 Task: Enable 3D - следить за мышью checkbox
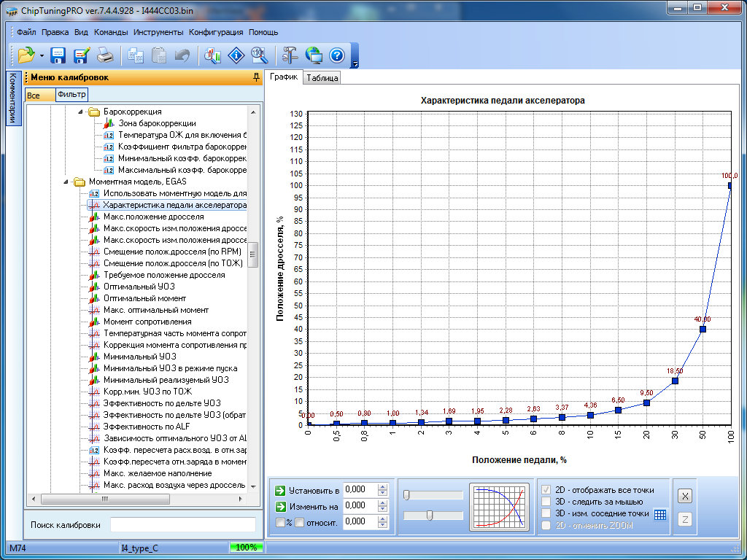pyautogui.click(x=546, y=502)
